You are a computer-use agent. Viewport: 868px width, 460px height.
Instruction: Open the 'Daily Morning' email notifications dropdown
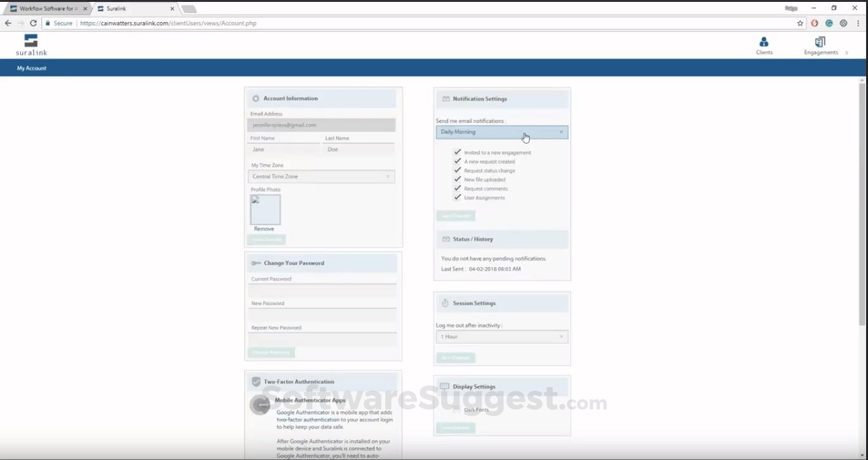point(501,131)
